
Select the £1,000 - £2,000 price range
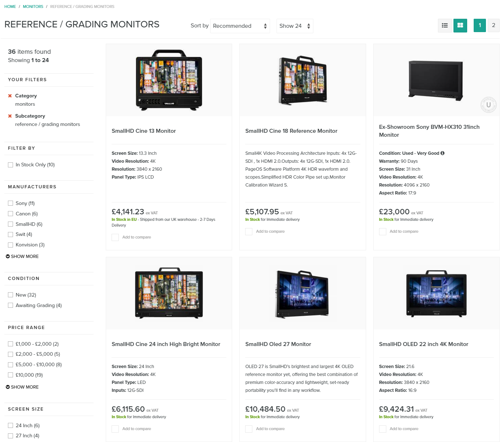coord(10,344)
